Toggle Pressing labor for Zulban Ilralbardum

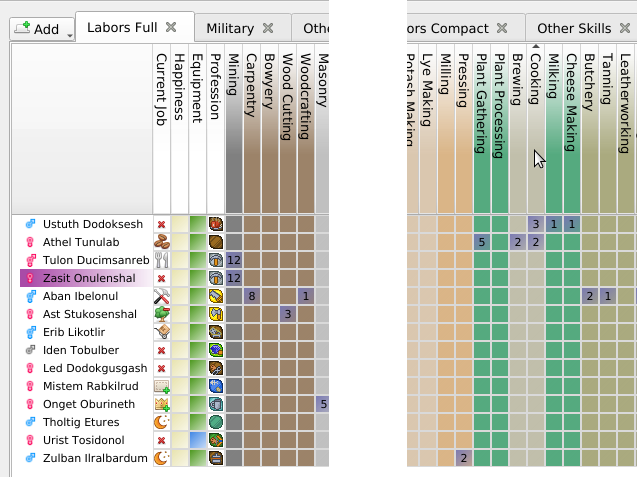[x=463, y=458]
